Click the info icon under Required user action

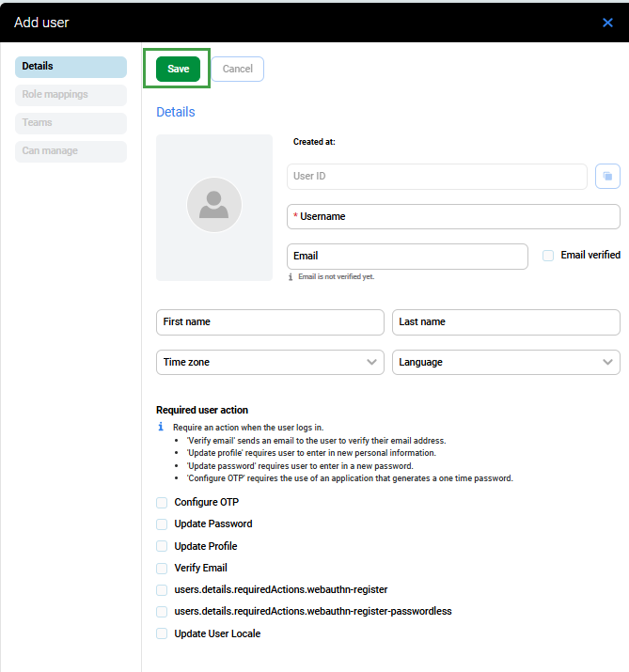161,427
